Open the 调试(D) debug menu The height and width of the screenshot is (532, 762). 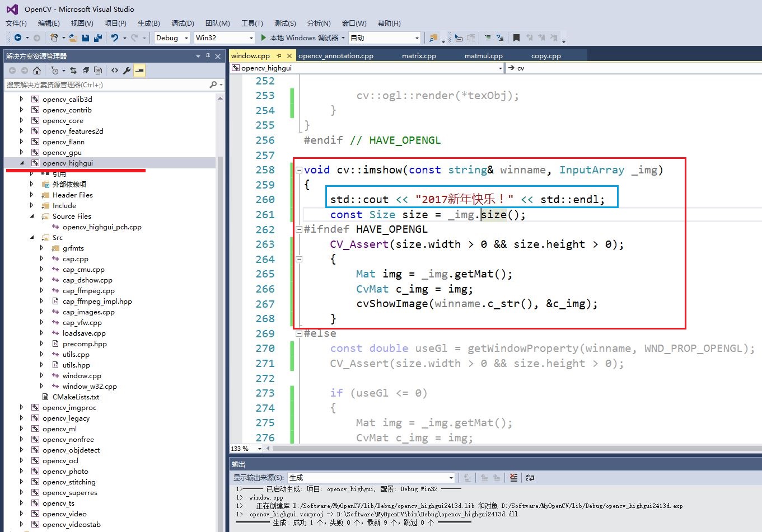click(183, 23)
